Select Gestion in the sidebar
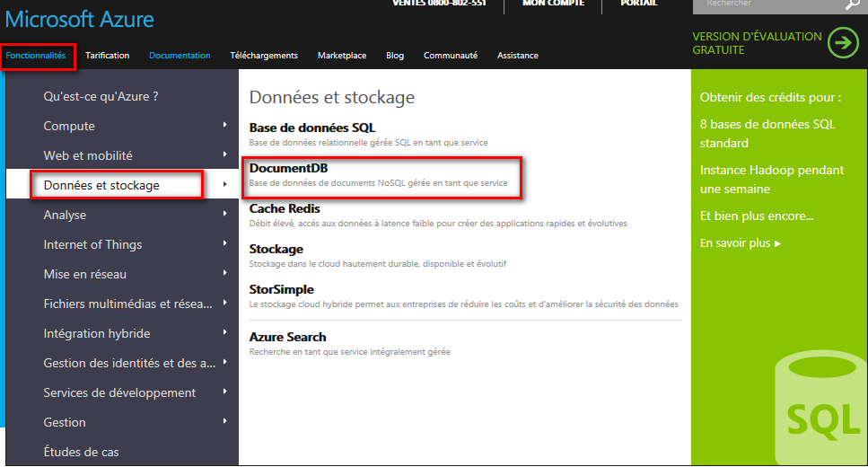 point(65,422)
